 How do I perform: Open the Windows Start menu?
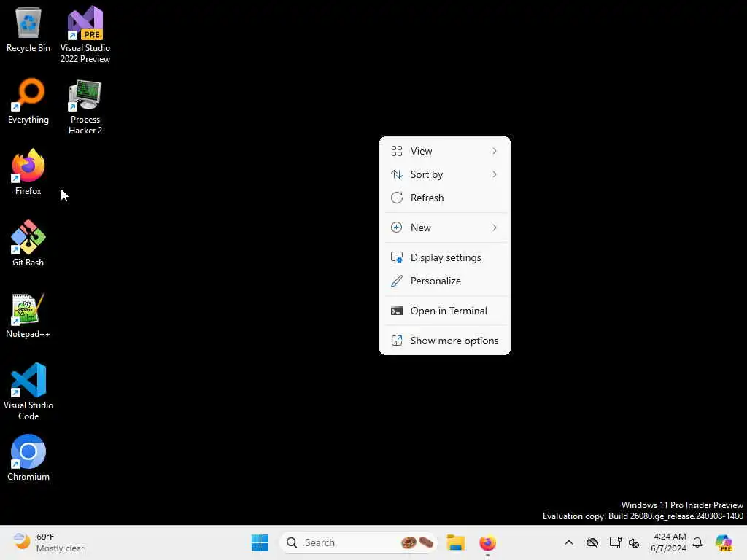click(260, 542)
